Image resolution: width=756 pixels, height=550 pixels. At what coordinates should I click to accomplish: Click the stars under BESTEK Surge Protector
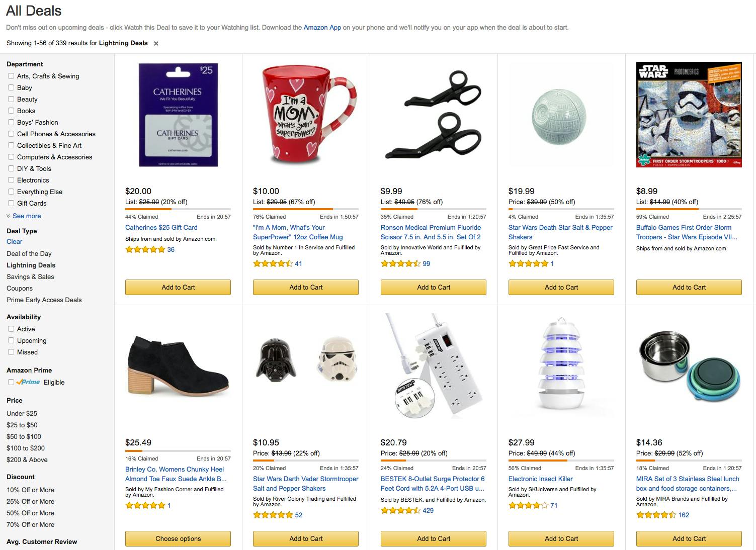(x=400, y=510)
